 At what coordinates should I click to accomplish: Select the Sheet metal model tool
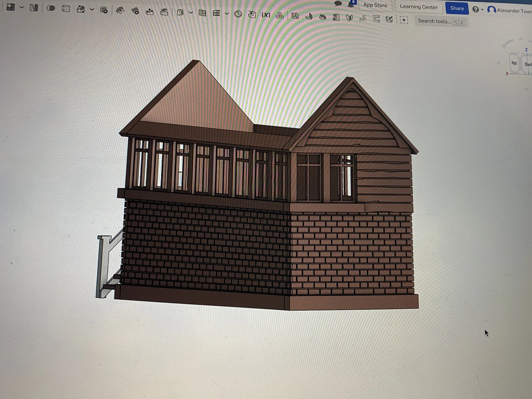[x=295, y=16]
